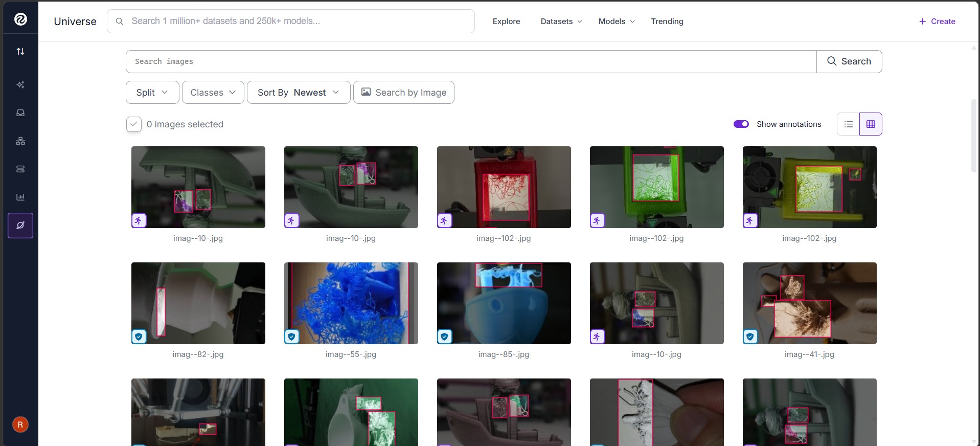This screenshot has height=446, width=980.
Task: Check the select all images checkbox
Action: click(134, 124)
